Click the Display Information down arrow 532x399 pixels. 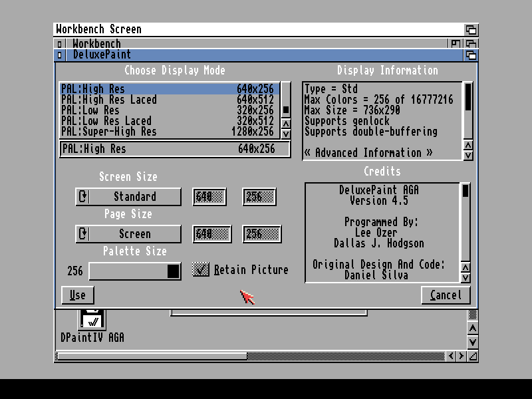click(468, 156)
